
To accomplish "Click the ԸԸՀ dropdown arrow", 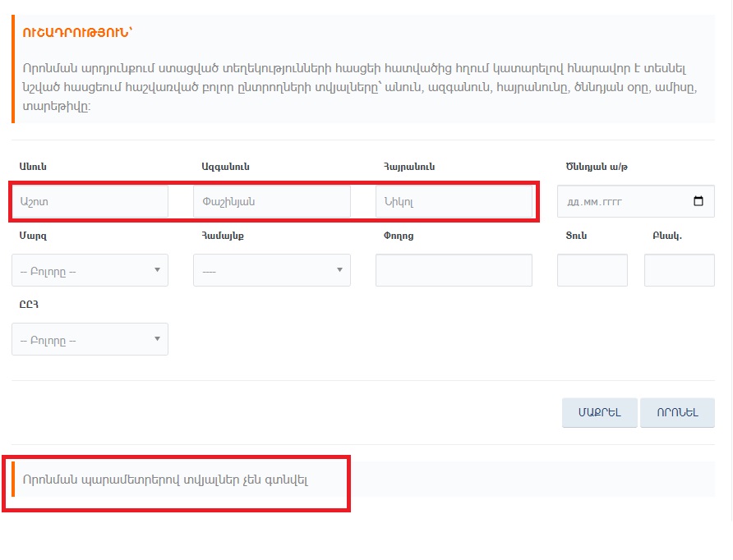I will pos(157,339).
